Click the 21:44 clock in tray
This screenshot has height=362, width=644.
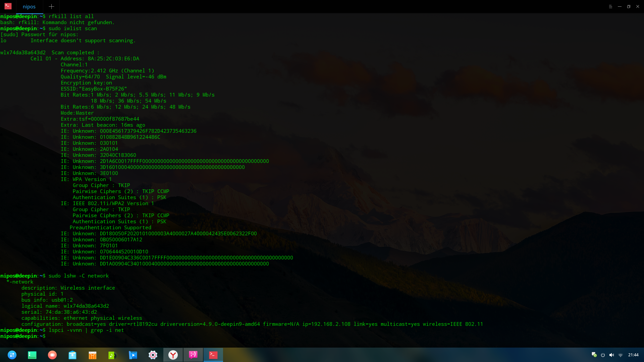coord(633,355)
